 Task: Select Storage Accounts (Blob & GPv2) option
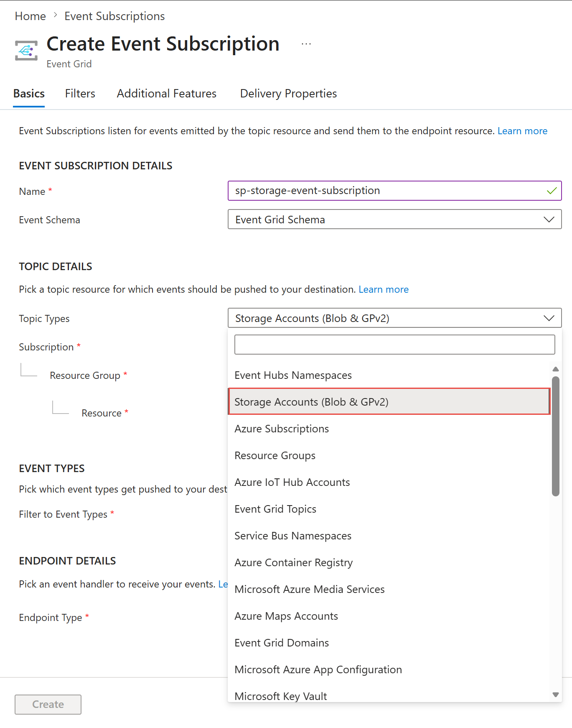point(389,401)
